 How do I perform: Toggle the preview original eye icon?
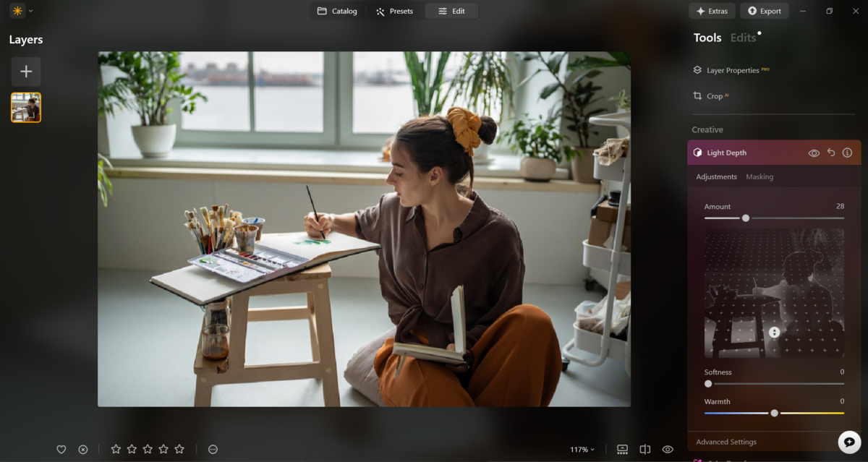[x=668, y=450]
